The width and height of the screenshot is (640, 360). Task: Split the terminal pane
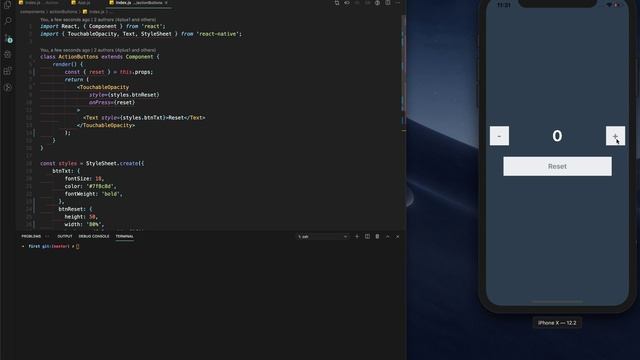click(367, 236)
